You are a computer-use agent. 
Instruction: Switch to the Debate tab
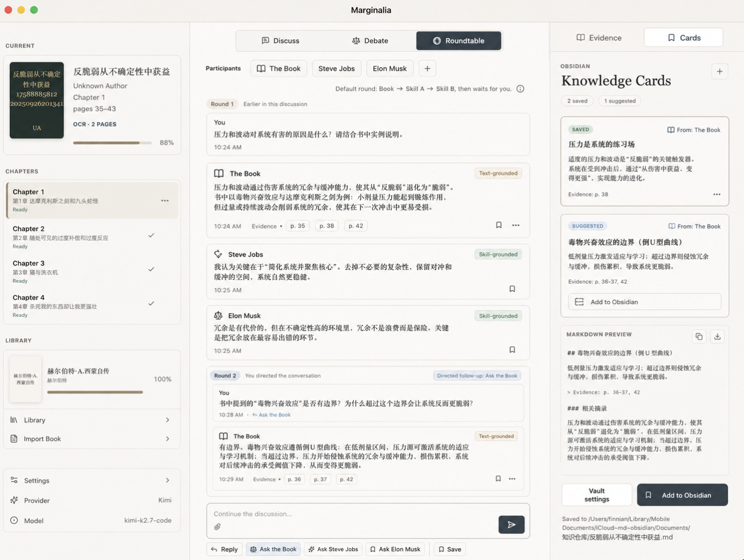pos(370,41)
